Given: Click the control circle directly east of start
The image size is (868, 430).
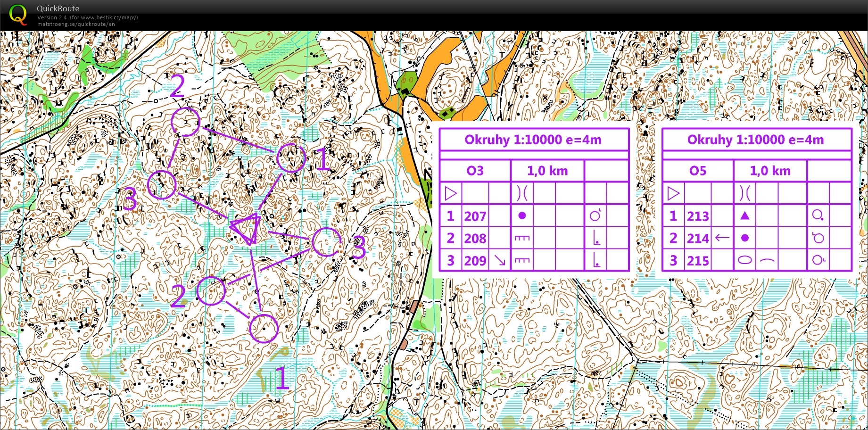Looking at the screenshot, I should point(326,242).
